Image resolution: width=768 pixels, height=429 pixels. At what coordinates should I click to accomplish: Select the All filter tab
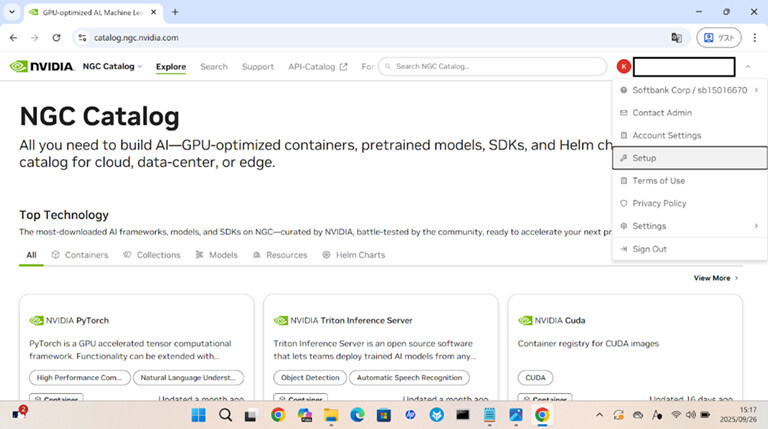[31, 255]
